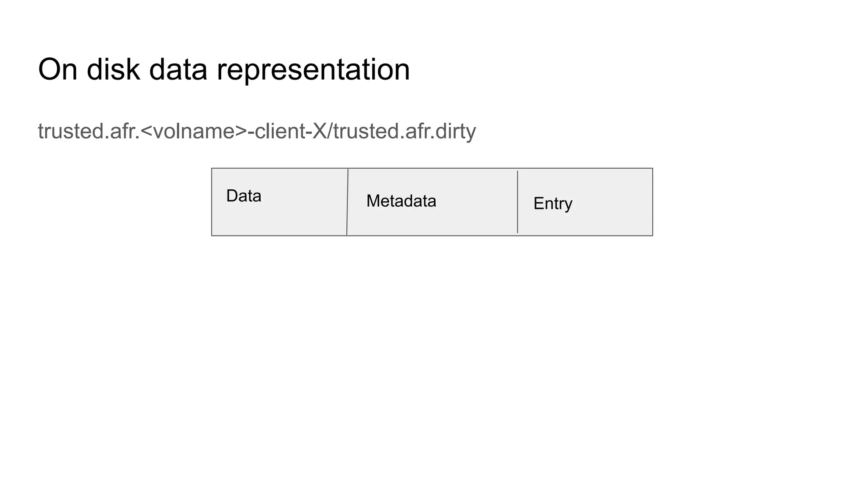Image resolution: width=868 pixels, height=488 pixels.
Task: Click 'trusted.afr.dirty' at the subtitle's end
Action: coord(404,131)
